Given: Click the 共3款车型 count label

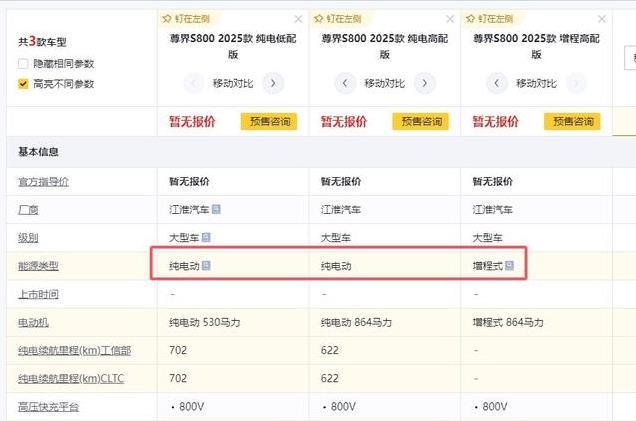Looking at the screenshot, I should (42, 41).
